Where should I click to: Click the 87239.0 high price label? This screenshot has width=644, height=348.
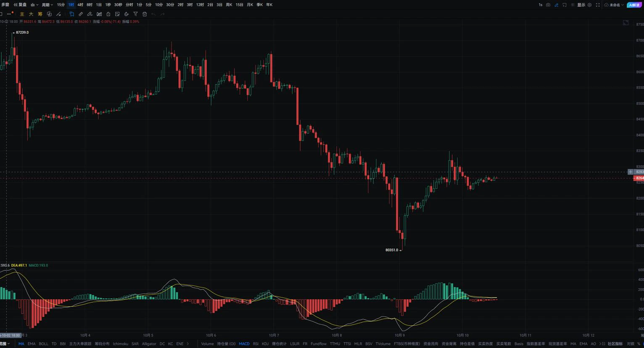point(22,32)
